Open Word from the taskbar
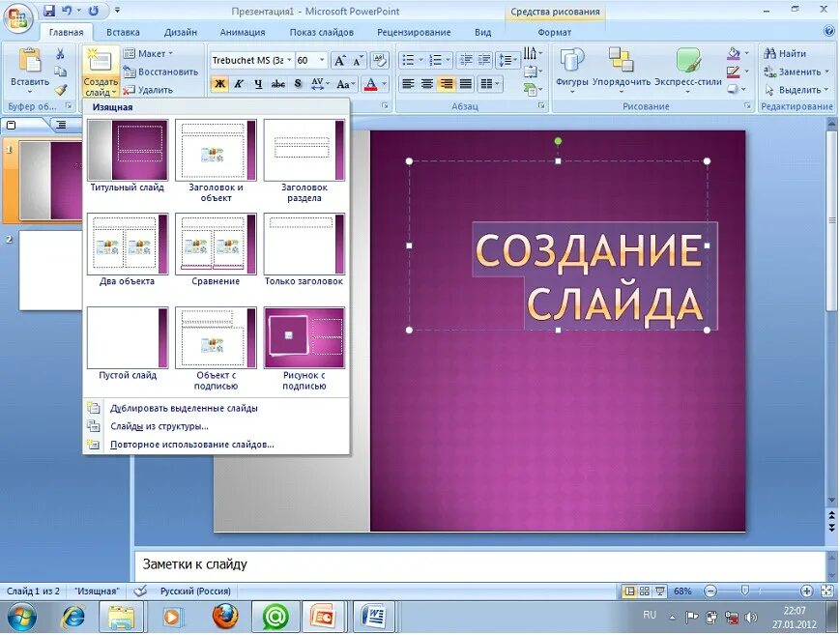The width and height of the screenshot is (840, 635). pos(375,617)
